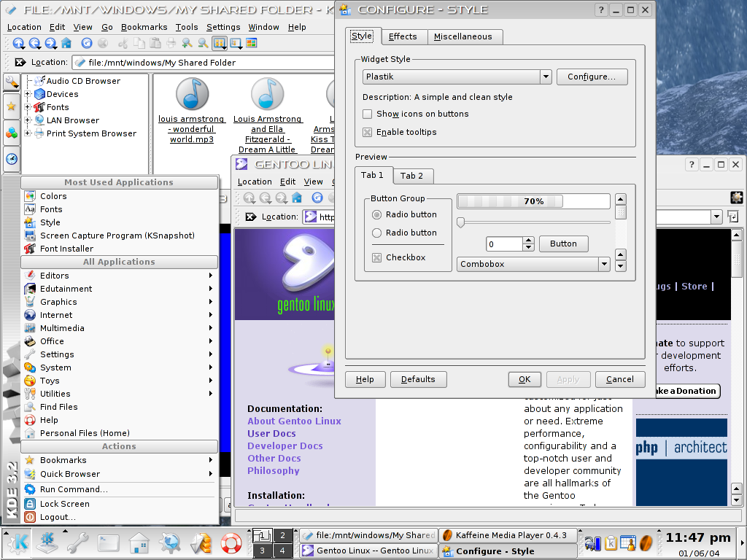
Task: Select second Radio button in preview
Action: click(377, 233)
